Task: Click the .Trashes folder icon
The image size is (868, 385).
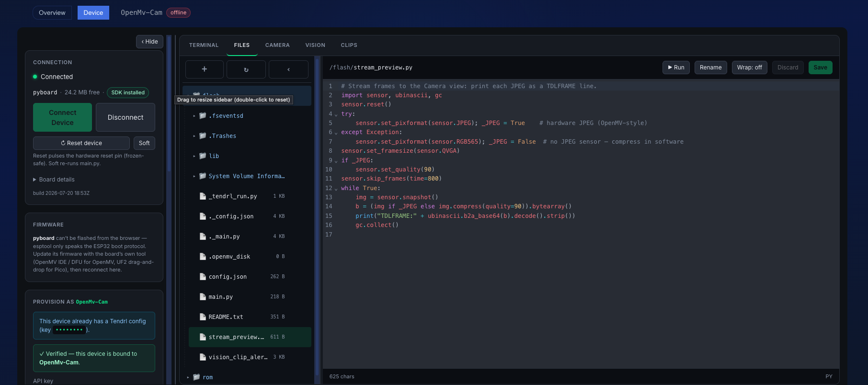Action: (203, 136)
